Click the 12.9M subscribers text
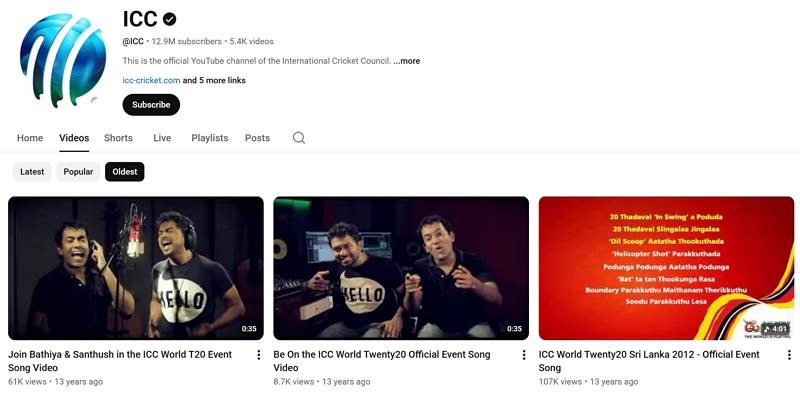The image size is (800, 402). pyautogui.click(x=187, y=41)
